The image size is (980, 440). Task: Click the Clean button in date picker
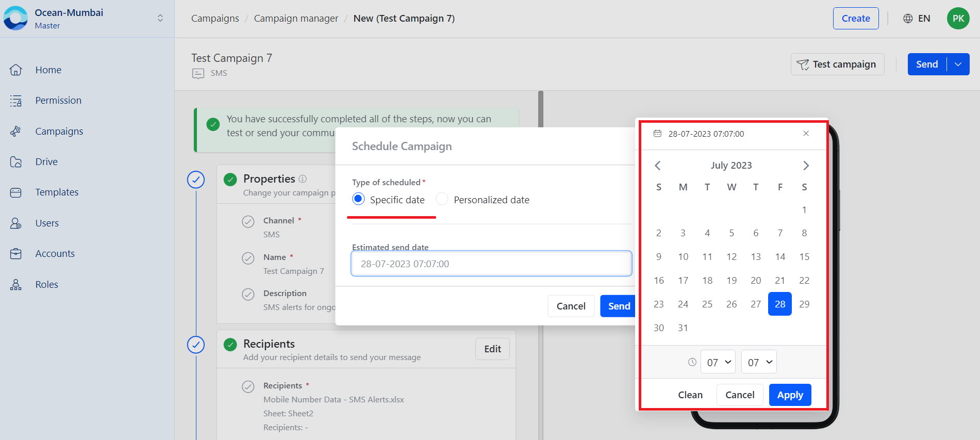[x=690, y=395]
